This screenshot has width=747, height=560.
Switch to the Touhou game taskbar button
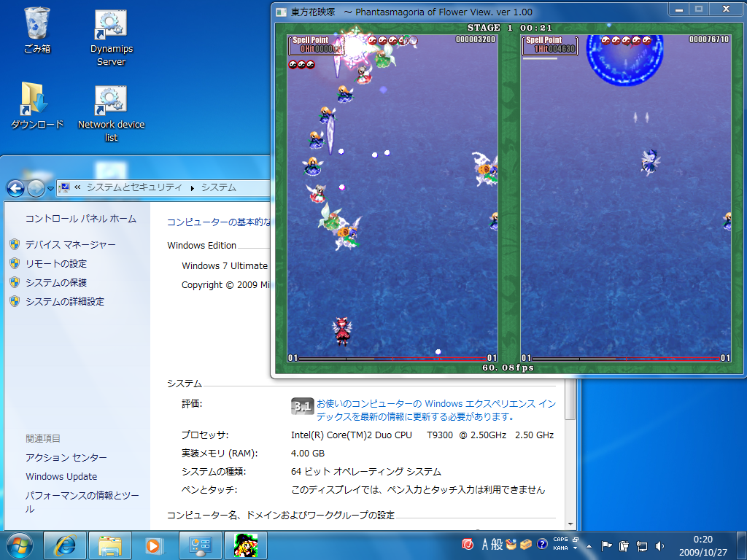tap(245, 545)
